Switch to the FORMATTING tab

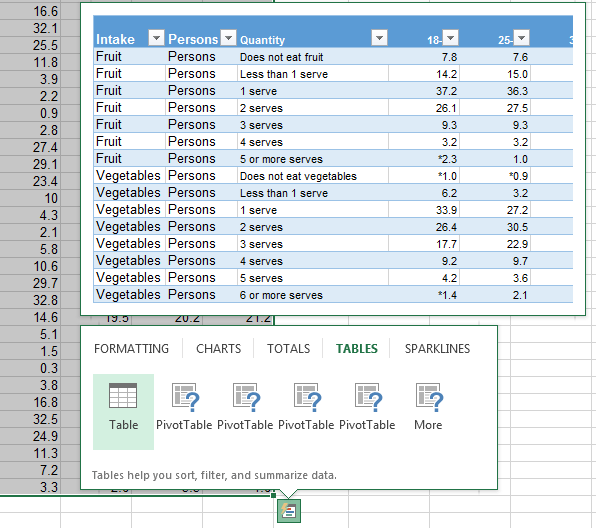132,349
